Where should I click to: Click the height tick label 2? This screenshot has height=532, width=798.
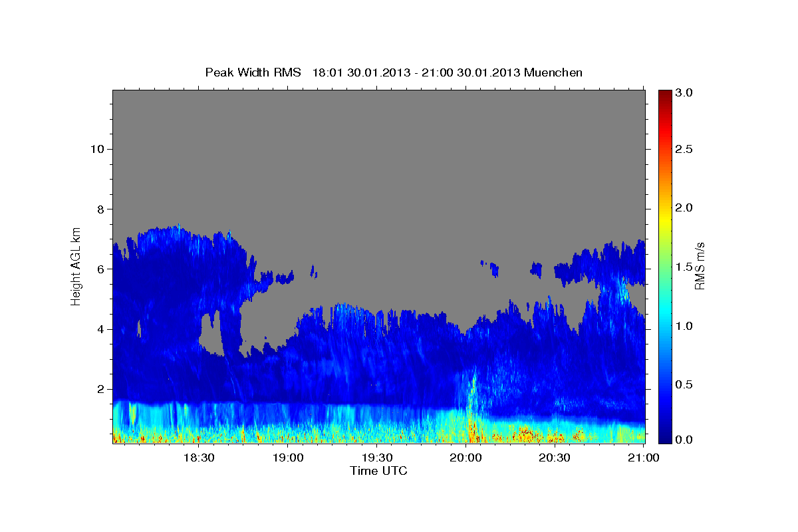[99, 389]
